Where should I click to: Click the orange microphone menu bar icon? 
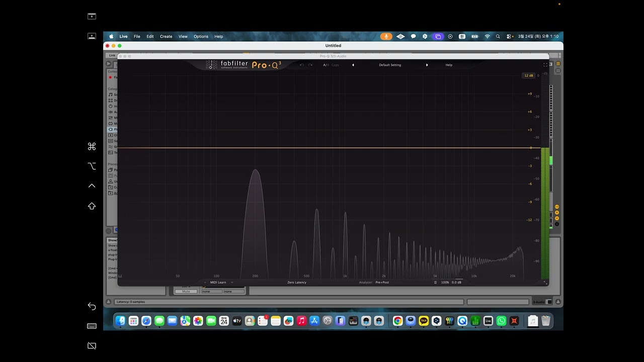386,37
